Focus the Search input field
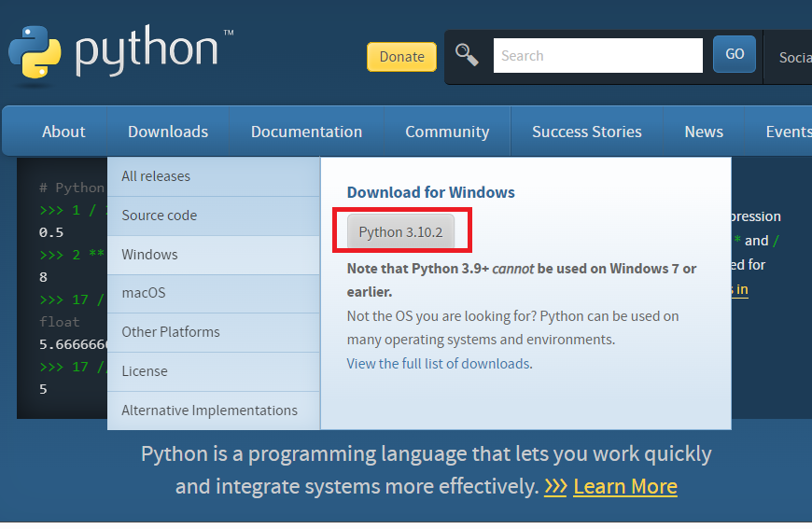This screenshot has width=812, height=529. pos(597,55)
